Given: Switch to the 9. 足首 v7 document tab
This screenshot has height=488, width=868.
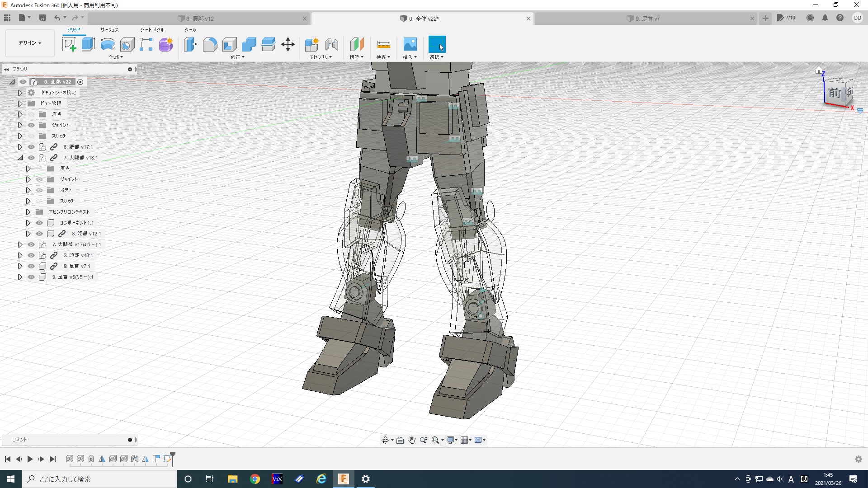Looking at the screenshot, I should 647,19.
